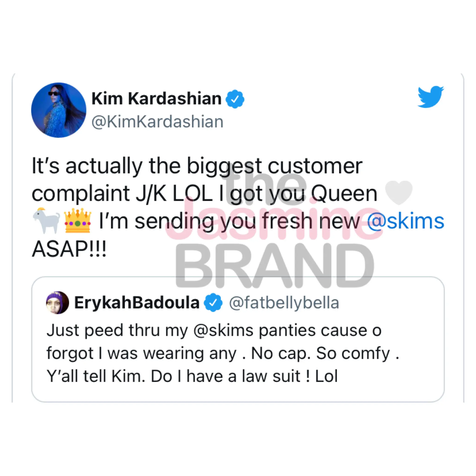Image resolution: width=476 pixels, height=476 pixels.
Task: Click the gray BRAND watermark text
Action: point(275,266)
